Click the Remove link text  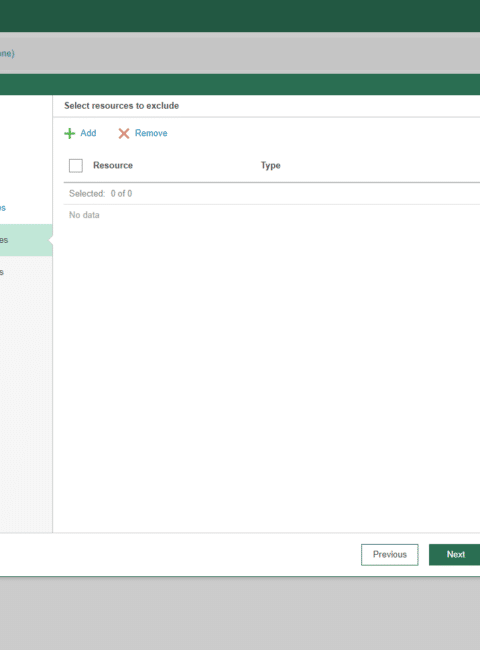(151, 133)
